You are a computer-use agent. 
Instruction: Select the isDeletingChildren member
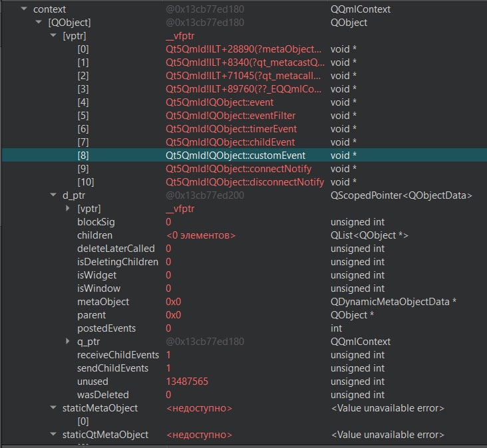coord(118,262)
